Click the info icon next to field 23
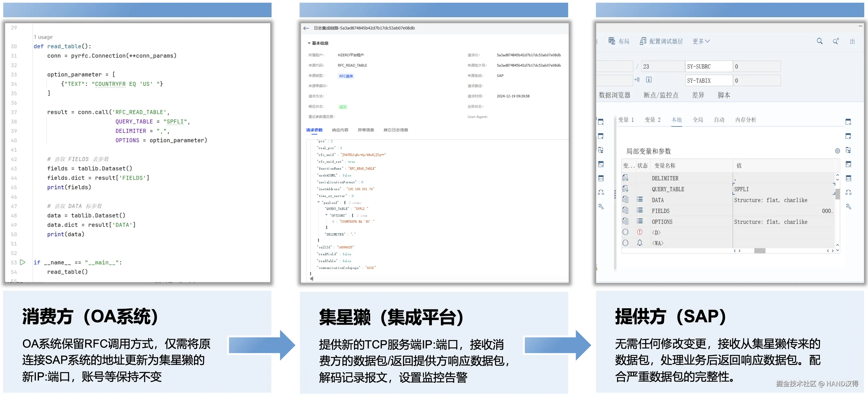Viewport: 868px width, 397px height. click(649, 80)
